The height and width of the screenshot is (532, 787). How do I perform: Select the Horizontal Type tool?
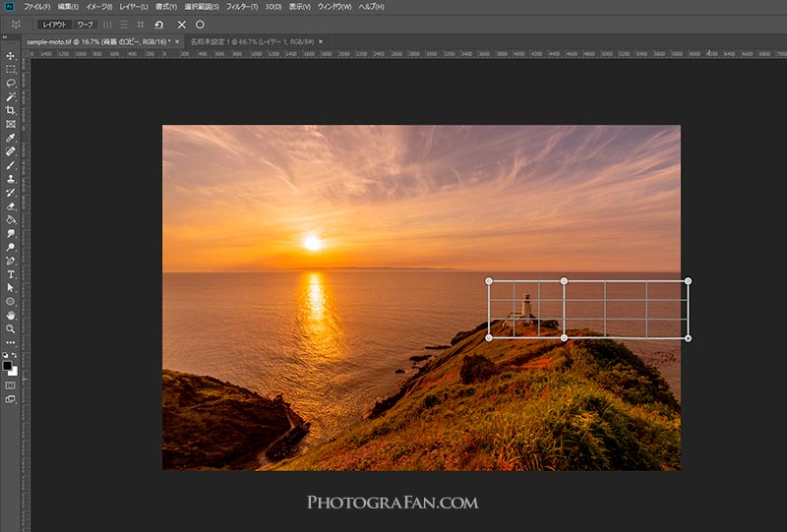10,274
